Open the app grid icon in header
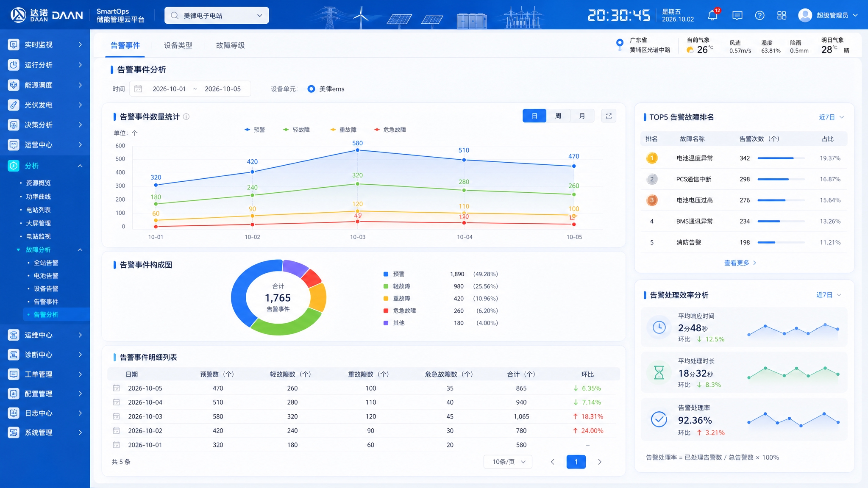 (782, 16)
